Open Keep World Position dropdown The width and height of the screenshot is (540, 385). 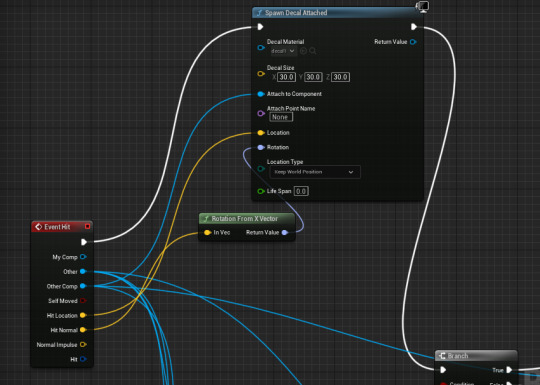[315, 172]
